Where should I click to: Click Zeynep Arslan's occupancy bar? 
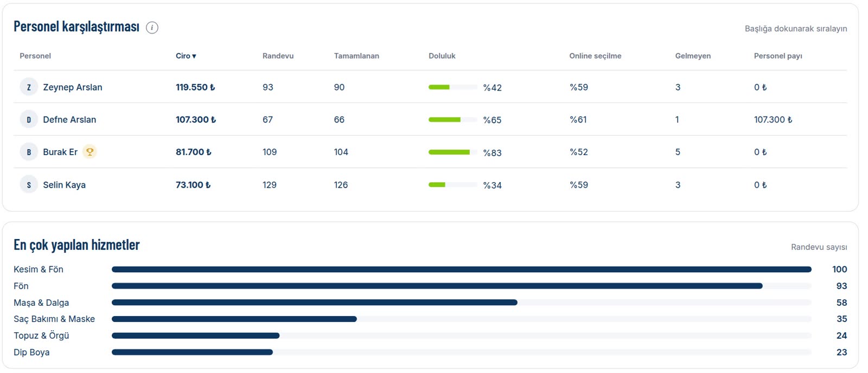[x=453, y=87]
